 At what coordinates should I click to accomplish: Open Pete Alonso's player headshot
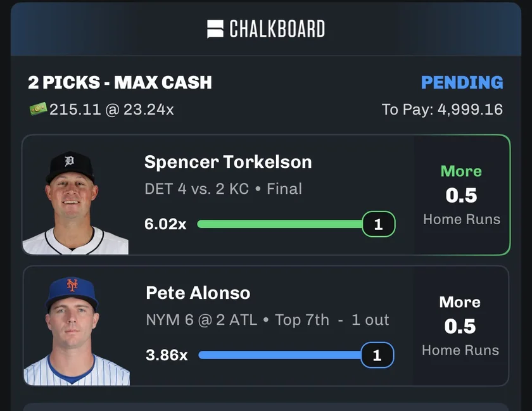(x=76, y=331)
